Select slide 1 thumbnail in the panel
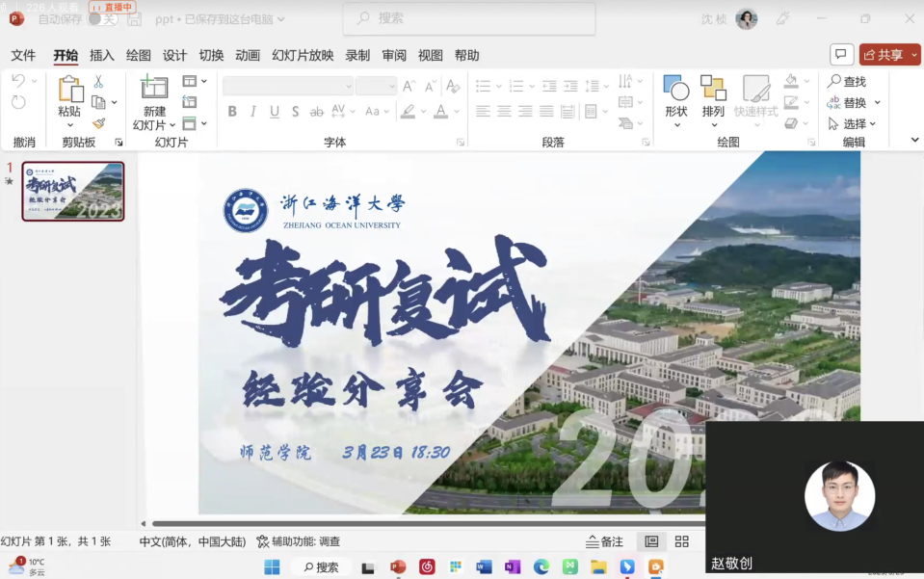924x579 pixels. [x=72, y=191]
